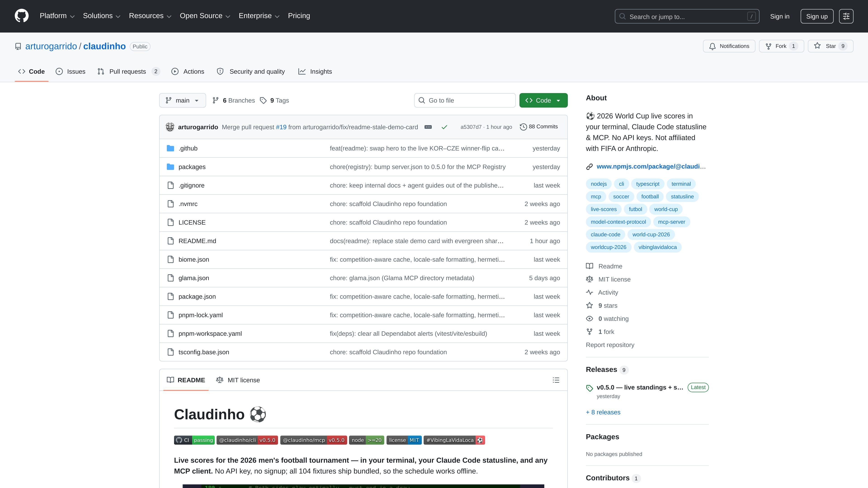Switch to the Security and quality tab

(251, 71)
